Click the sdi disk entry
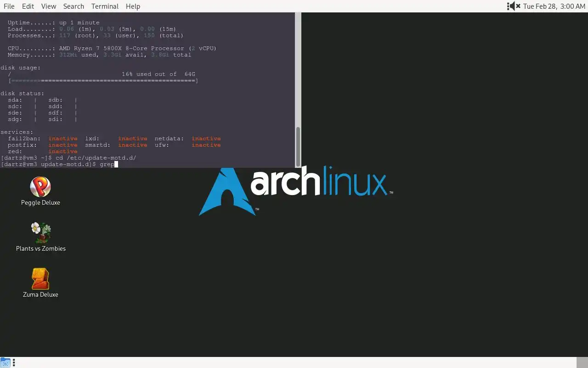Screen dimensions: 588x368 click(56, 119)
